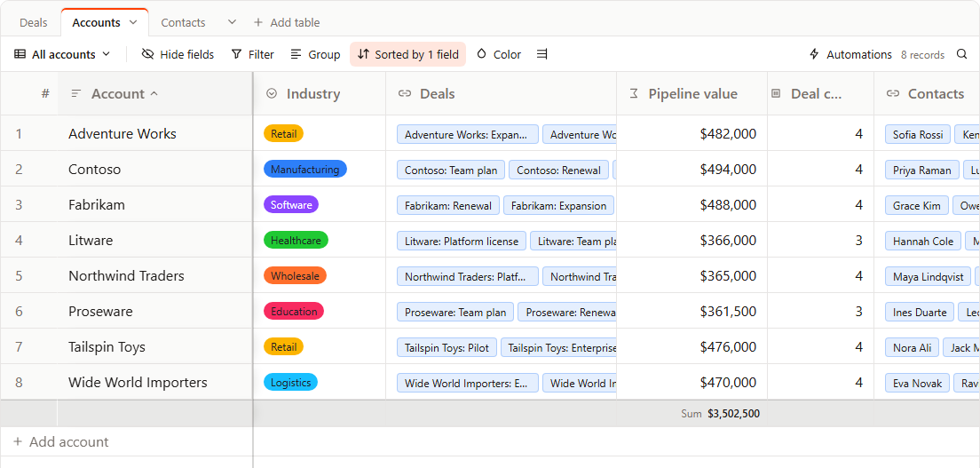The image size is (980, 468).
Task: Click the Automations lightning icon
Action: [x=814, y=54]
